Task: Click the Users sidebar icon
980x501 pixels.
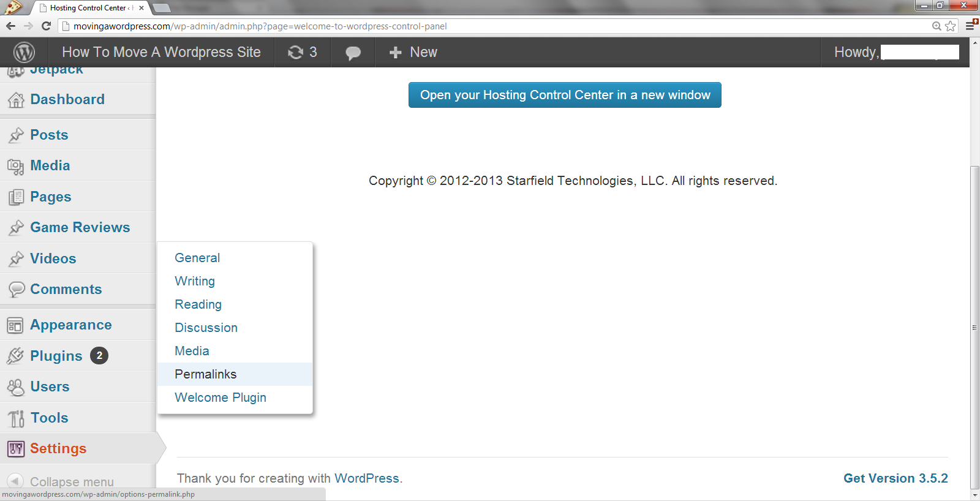Action: point(16,387)
